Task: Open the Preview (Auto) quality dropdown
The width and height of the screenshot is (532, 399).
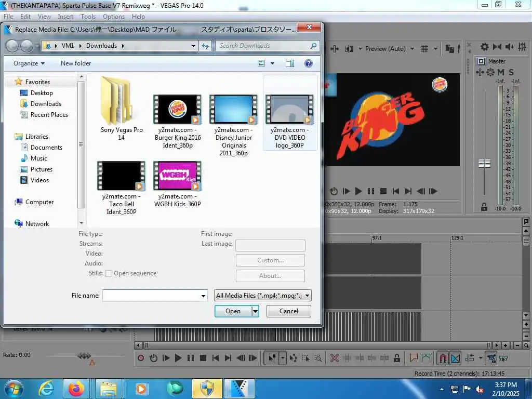Action: (389, 49)
